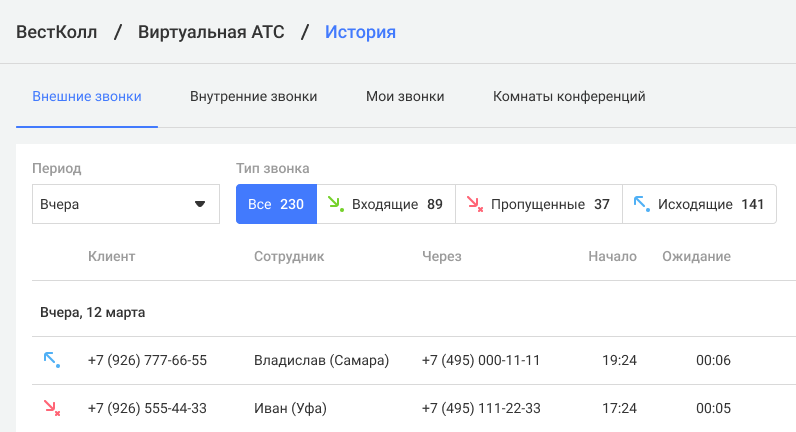Click the green incoming calls arrow icon
This screenshot has width=796, height=432.
336,204
